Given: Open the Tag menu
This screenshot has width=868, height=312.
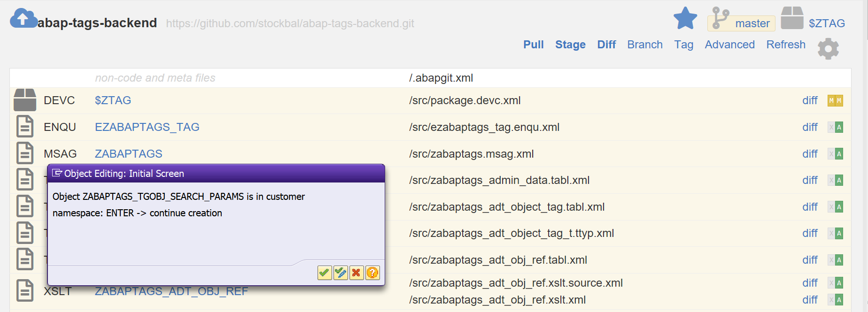Looking at the screenshot, I should (683, 45).
